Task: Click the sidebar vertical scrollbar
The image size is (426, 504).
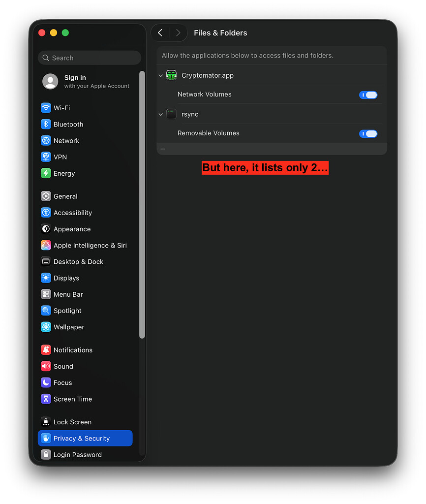Action: pos(142,205)
